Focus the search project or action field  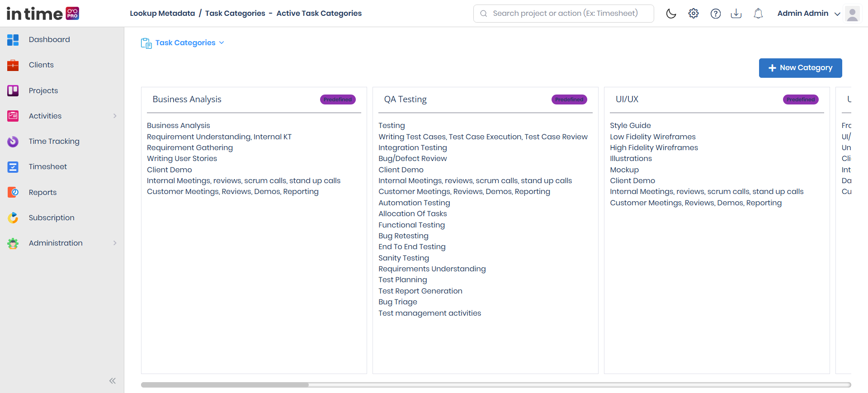pos(564,14)
